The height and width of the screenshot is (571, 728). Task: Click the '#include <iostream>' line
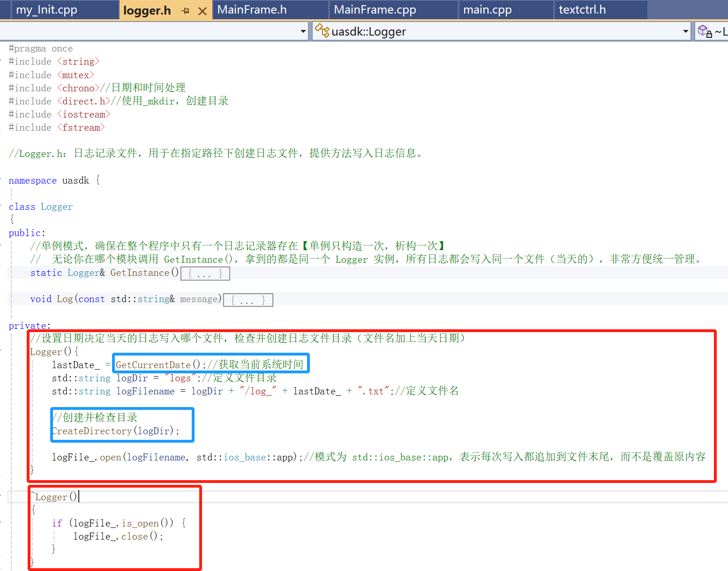tap(59, 114)
